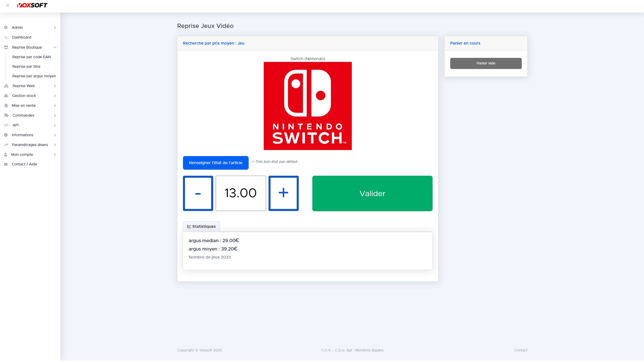This screenshot has width=644, height=361.
Task: Click the Informations info icon
Action: coord(6,135)
